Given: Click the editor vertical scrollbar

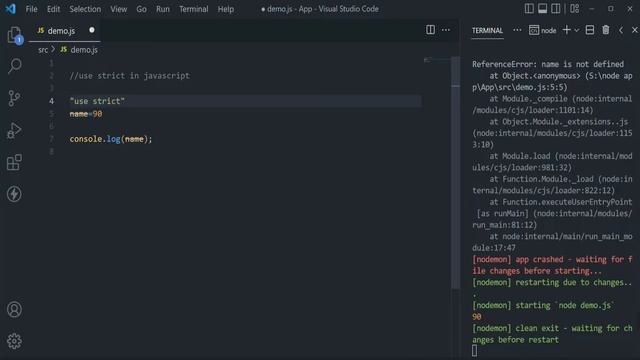Looking at the screenshot, I should 456,173.
